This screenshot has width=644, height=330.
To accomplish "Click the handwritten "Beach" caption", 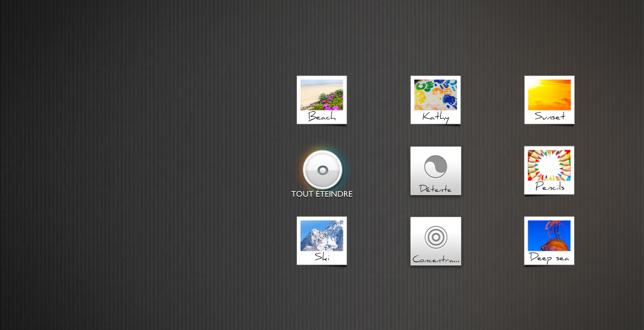I will pyautogui.click(x=321, y=117).
